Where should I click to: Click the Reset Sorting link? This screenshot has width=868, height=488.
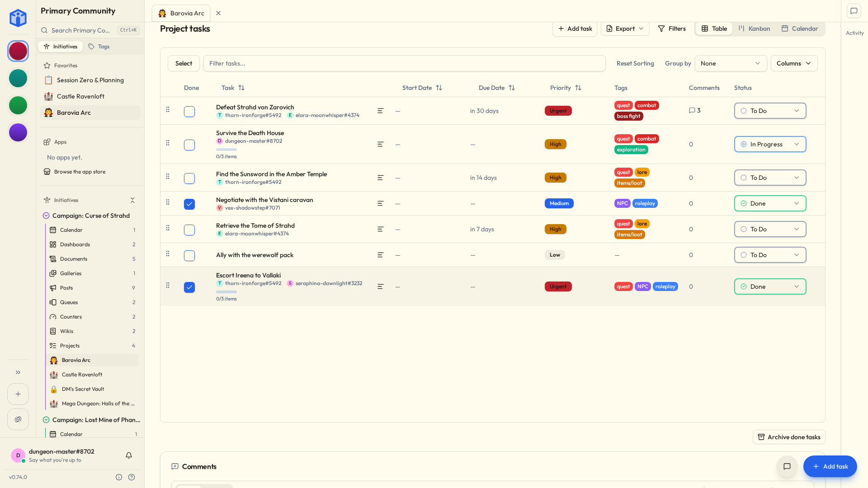pyautogui.click(x=635, y=63)
